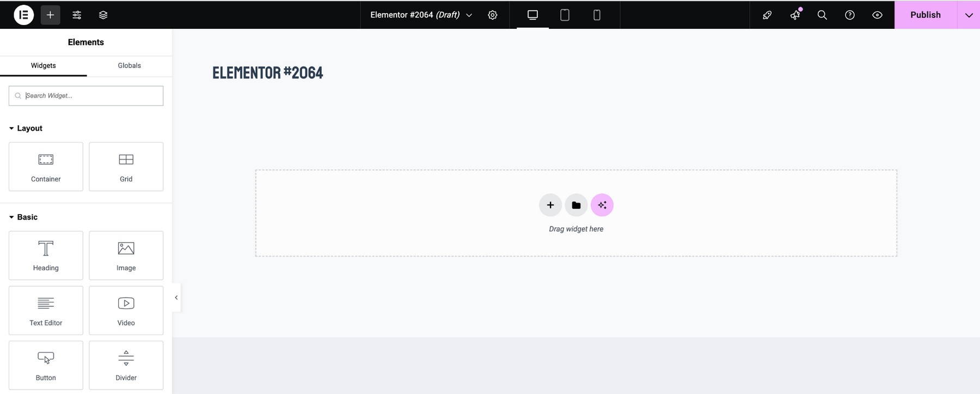Click the Search Widget input field
Viewport: 980px width, 394px height.
pos(86,95)
